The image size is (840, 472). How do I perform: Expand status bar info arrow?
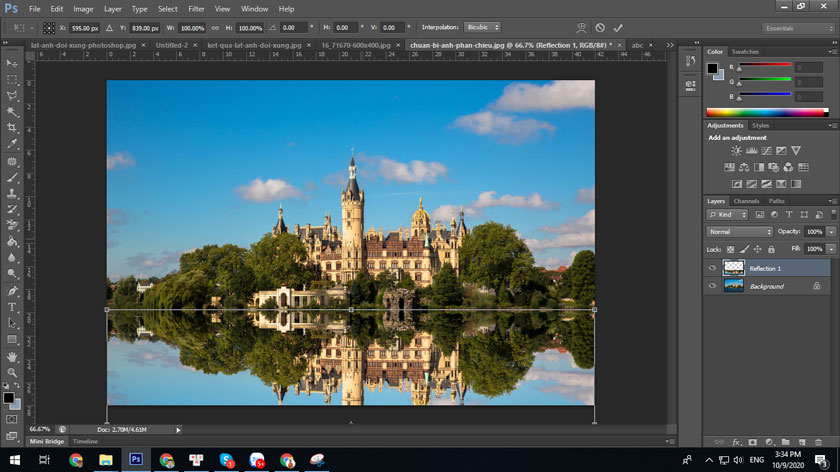point(178,430)
